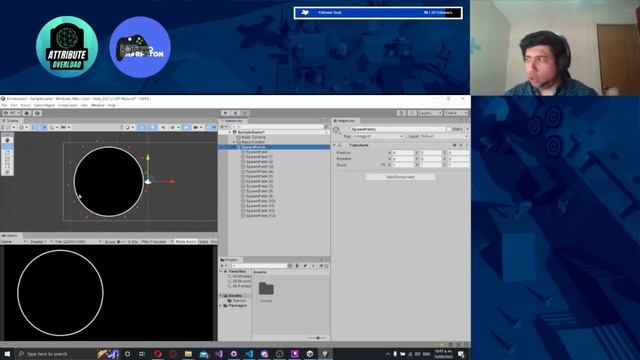This screenshot has height=360, width=640.
Task: Adjust the Project icon size slider
Action: pos(318,338)
